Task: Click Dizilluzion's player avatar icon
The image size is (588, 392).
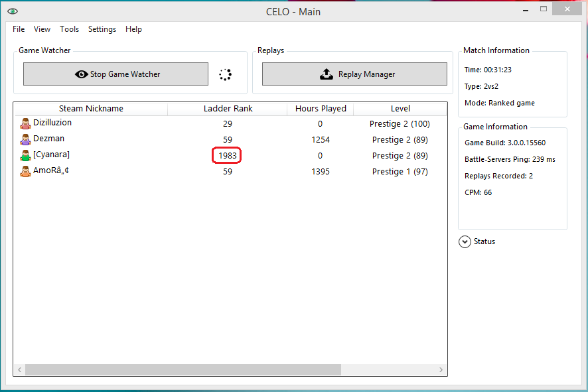Action: (x=25, y=123)
